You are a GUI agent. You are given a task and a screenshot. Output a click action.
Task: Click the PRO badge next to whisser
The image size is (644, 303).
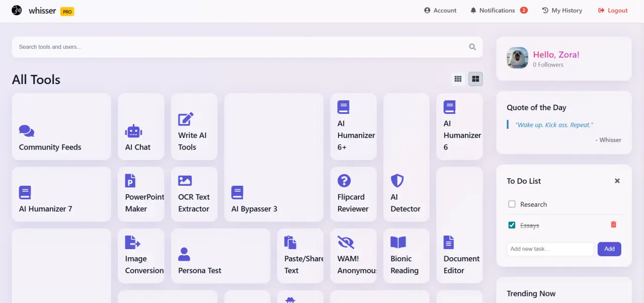(x=67, y=11)
